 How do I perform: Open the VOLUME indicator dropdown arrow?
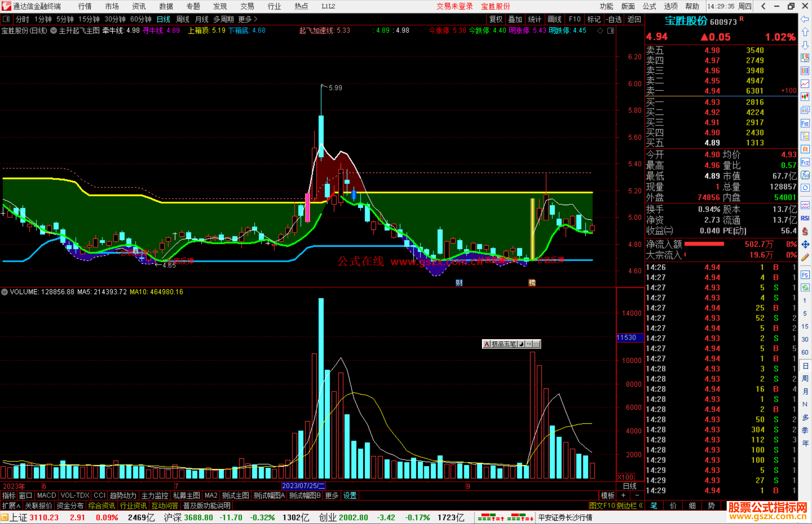click(5, 292)
